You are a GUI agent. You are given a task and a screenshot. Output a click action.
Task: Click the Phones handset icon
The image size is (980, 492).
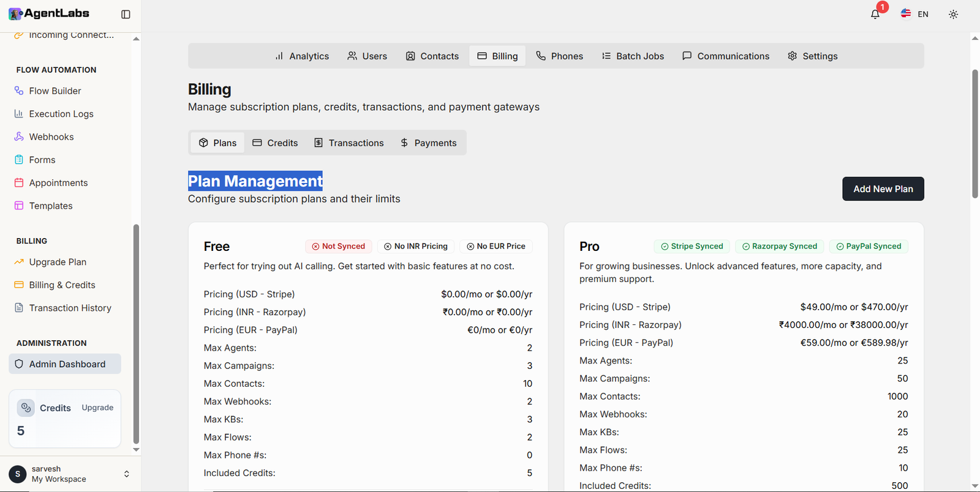pyautogui.click(x=541, y=56)
